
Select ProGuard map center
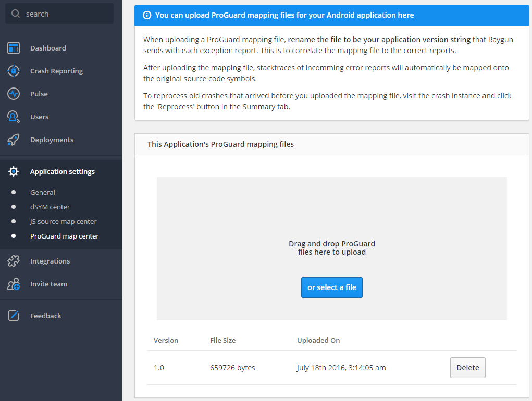click(x=64, y=236)
